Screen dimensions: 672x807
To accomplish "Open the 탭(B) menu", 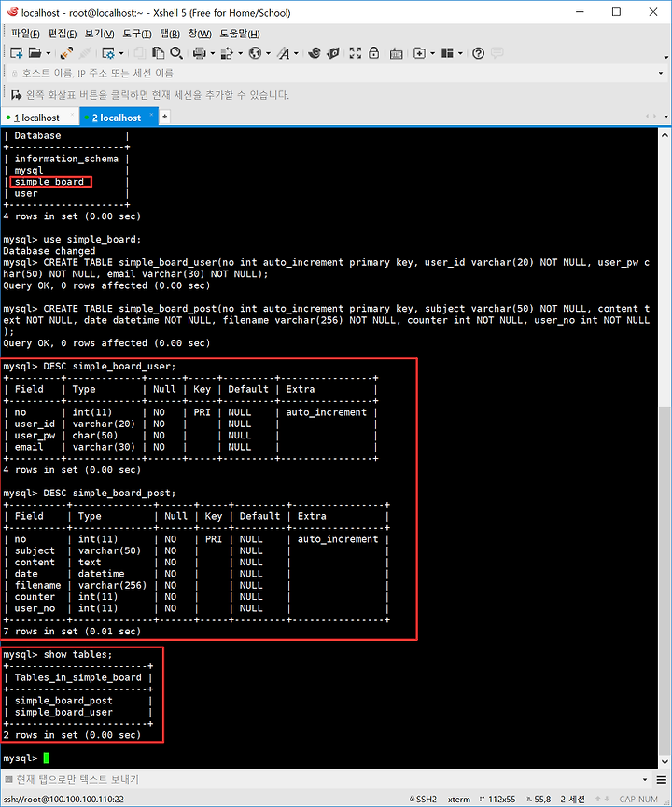I will [170, 34].
